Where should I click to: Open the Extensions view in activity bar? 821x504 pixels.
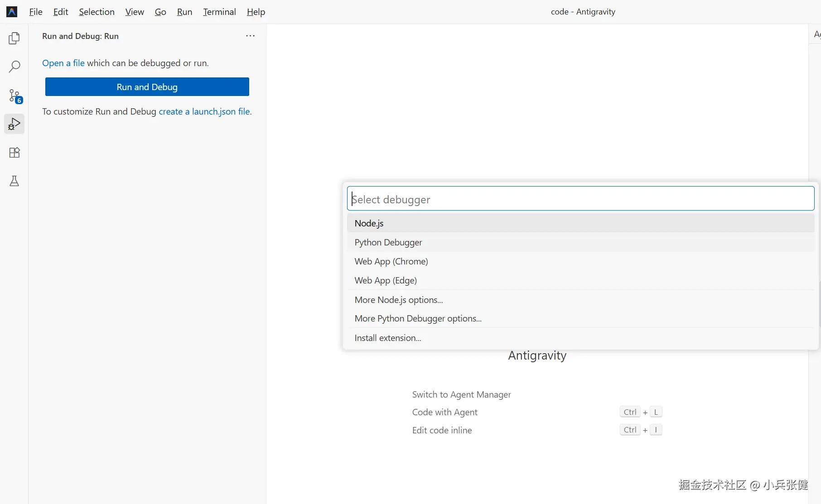(x=14, y=153)
